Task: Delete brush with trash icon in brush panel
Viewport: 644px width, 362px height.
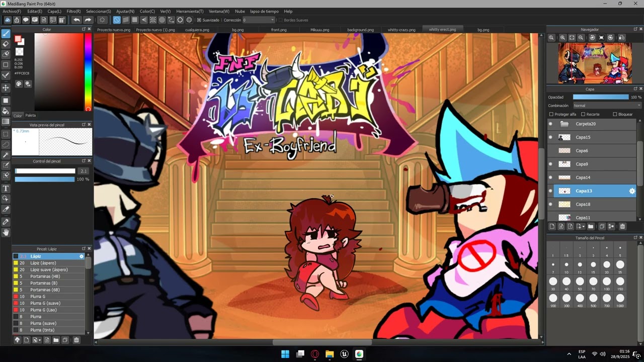Action: [x=76, y=340]
